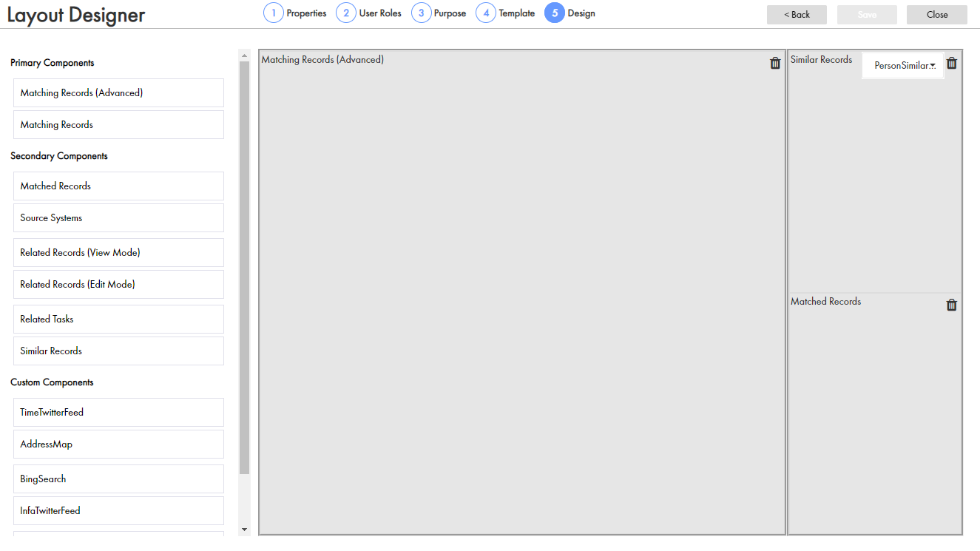The image size is (980, 551).
Task: Select Related Records (View Mode) component
Action: tap(118, 253)
